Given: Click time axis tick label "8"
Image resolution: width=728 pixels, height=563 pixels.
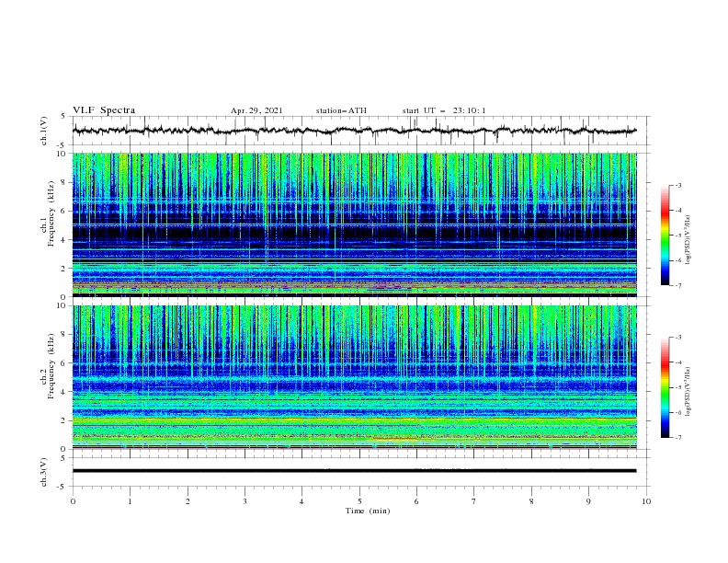Looking at the screenshot, I should (x=531, y=501).
